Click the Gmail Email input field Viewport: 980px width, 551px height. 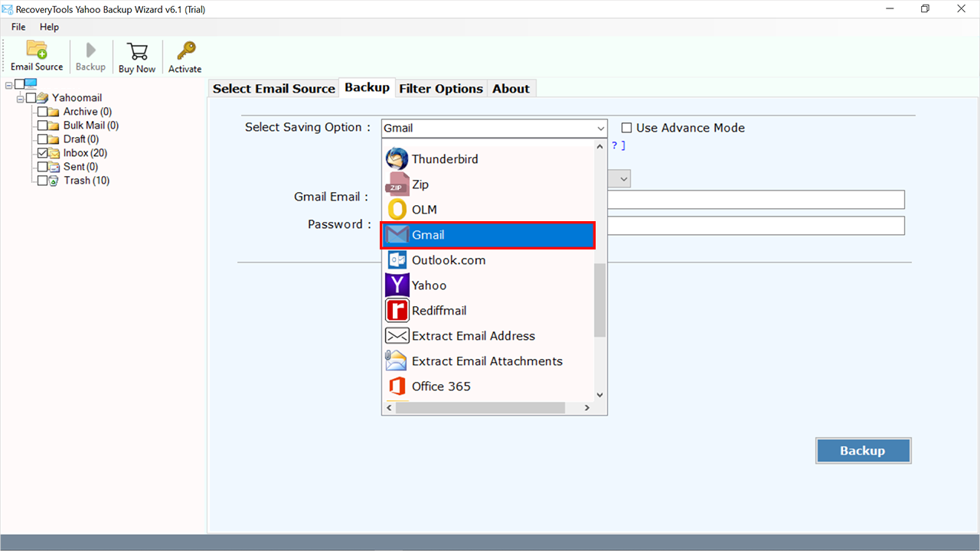tap(756, 200)
